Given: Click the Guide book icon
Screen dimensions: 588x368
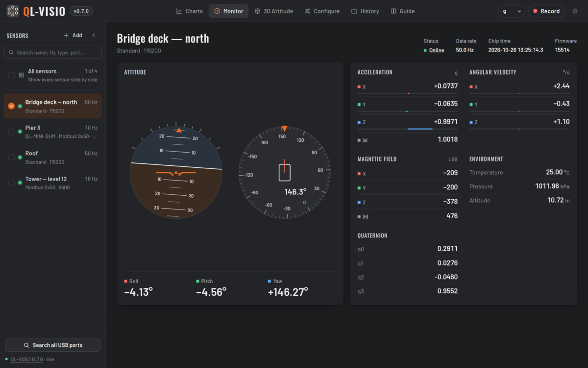Looking at the screenshot, I should tap(393, 11).
